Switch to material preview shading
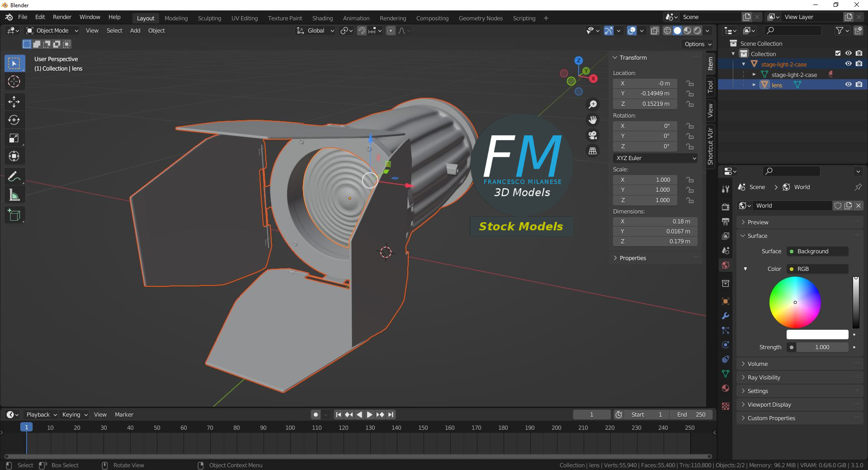 tap(687, 31)
